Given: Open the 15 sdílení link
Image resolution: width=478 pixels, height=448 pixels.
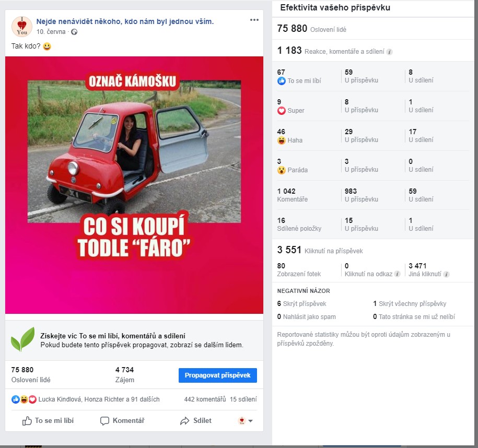Looking at the screenshot, I should [243, 399].
